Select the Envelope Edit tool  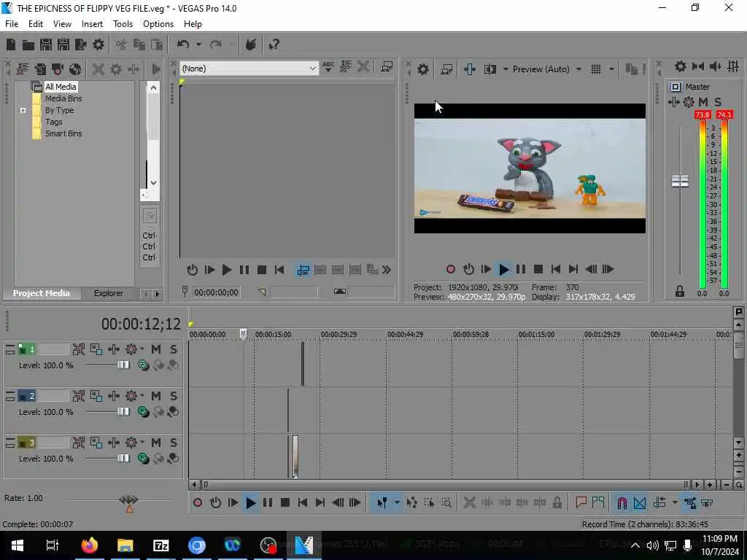[412, 503]
